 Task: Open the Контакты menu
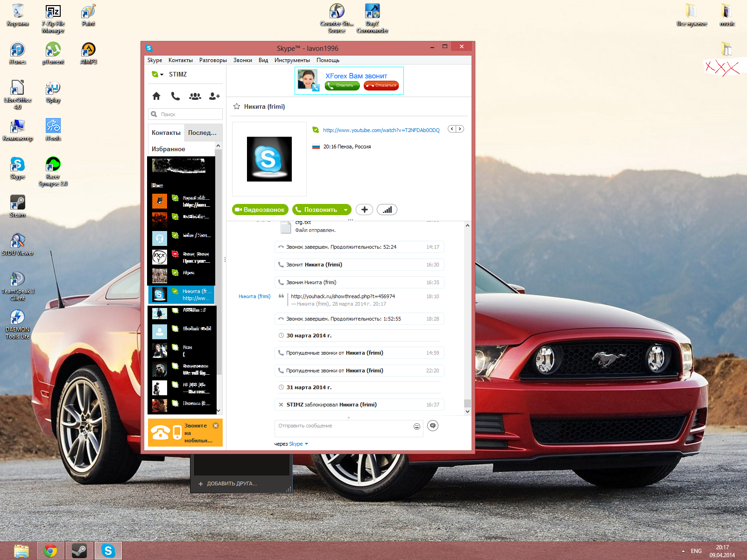pyautogui.click(x=181, y=60)
